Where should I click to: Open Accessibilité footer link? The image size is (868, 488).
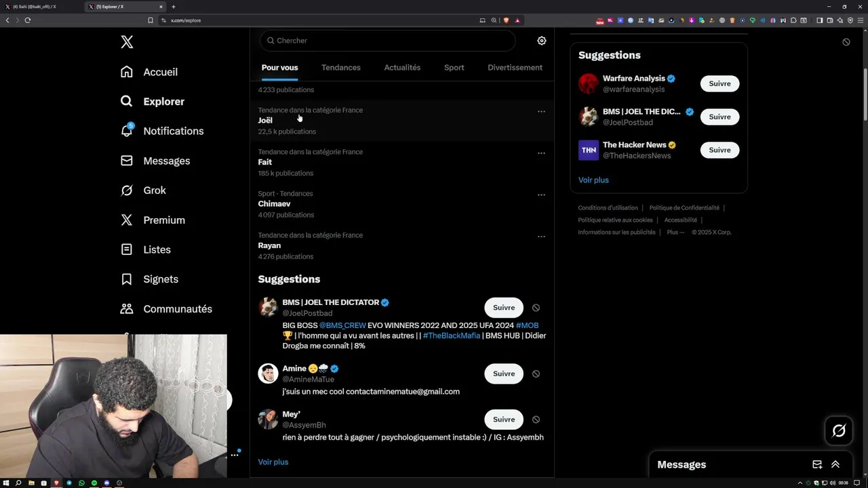[x=680, y=220]
